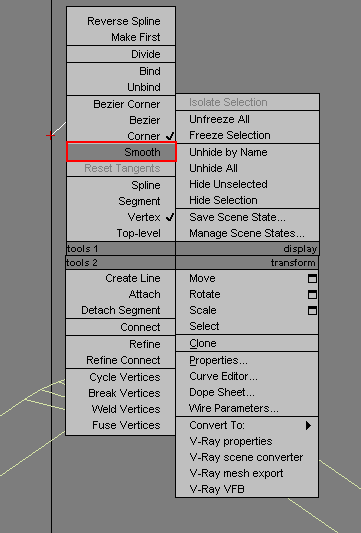Toggle the checked Vertex sub-object level
The width and height of the screenshot is (361, 533).
[x=121, y=217]
